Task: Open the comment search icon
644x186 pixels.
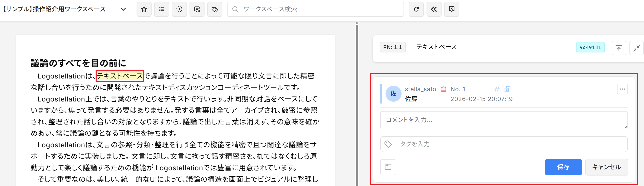Action: click(197, 9)
